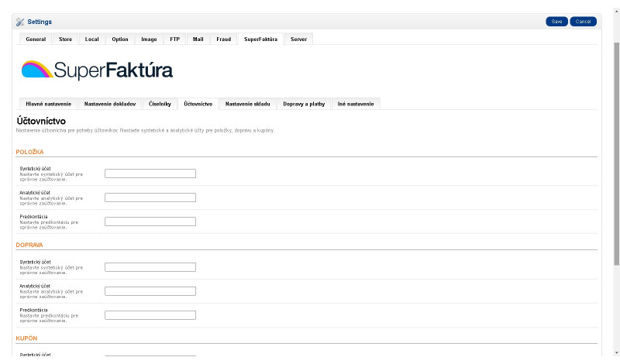Focus Položka Syntetický účet input field
The height and width of the screenshot is (364, 620).
click(150, 173)
